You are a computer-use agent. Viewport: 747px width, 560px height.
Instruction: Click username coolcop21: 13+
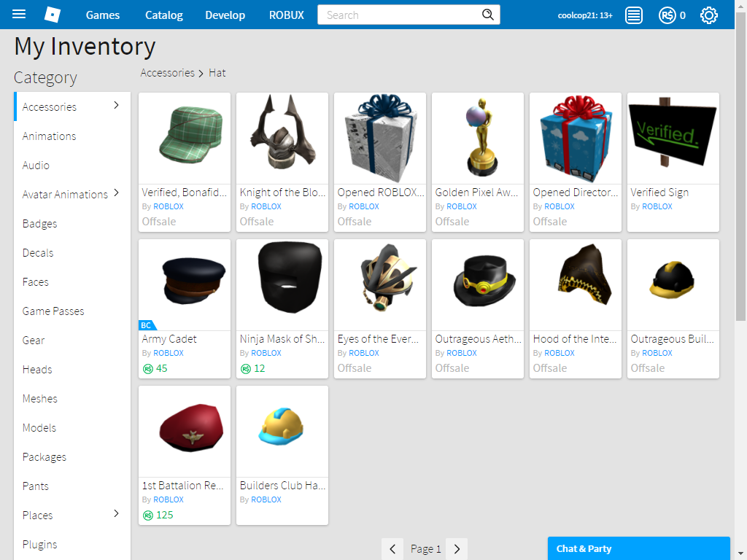click(x=585, y=15)
